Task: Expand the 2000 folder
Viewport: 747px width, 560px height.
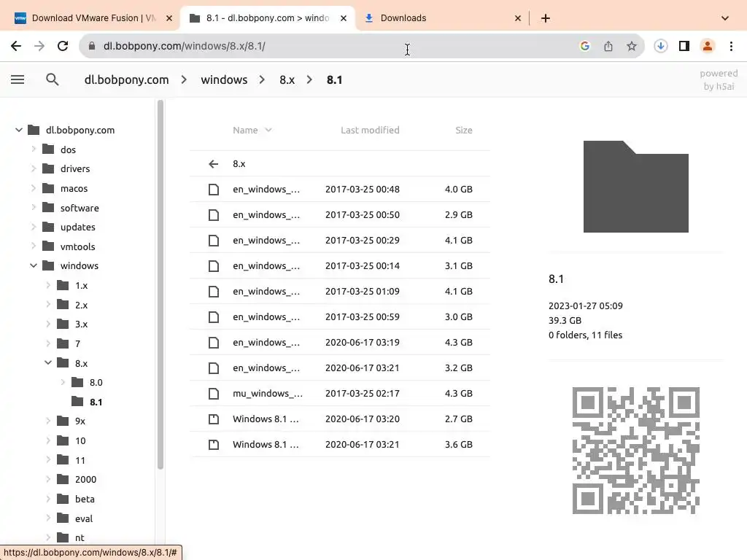Action: click(48, 479)
